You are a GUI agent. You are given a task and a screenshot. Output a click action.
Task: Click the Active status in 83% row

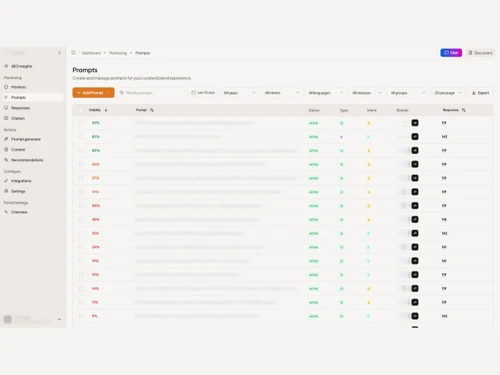[313, 137]
